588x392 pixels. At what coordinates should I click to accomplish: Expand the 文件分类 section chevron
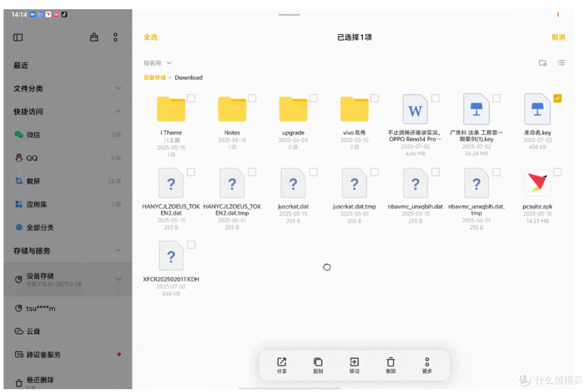point(118,88)
